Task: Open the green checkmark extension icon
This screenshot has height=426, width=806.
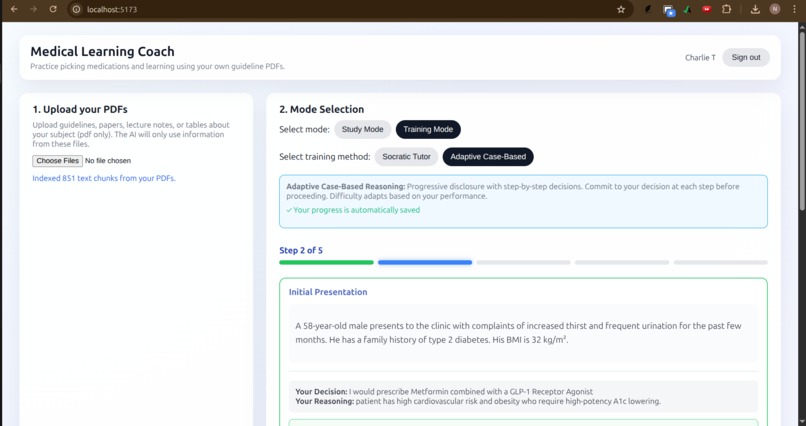Action: pos(687,9)
